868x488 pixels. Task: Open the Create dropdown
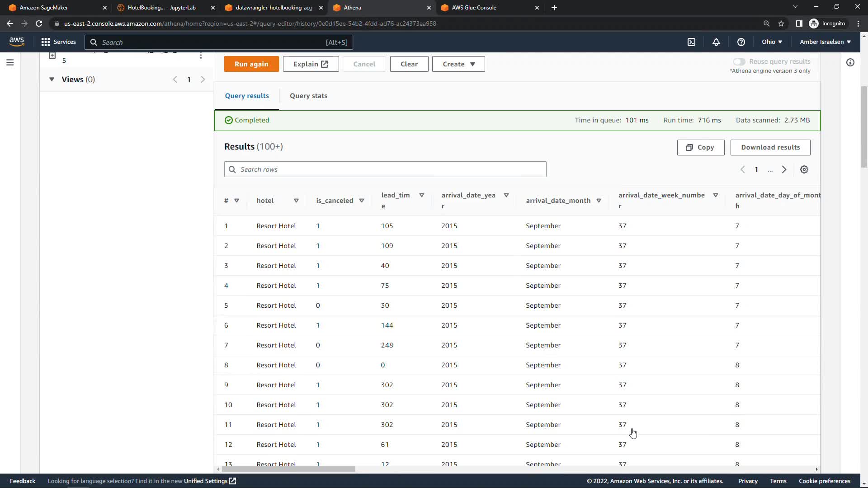458,64
